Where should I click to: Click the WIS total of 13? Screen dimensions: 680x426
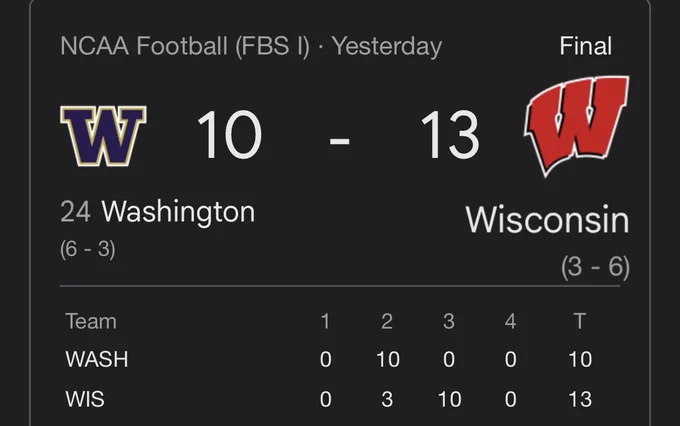pos(580,400)
